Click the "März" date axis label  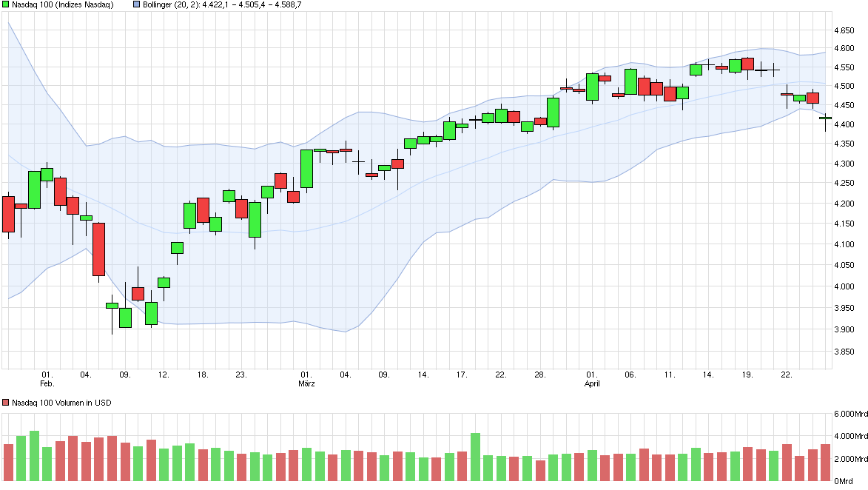point(306,383)
